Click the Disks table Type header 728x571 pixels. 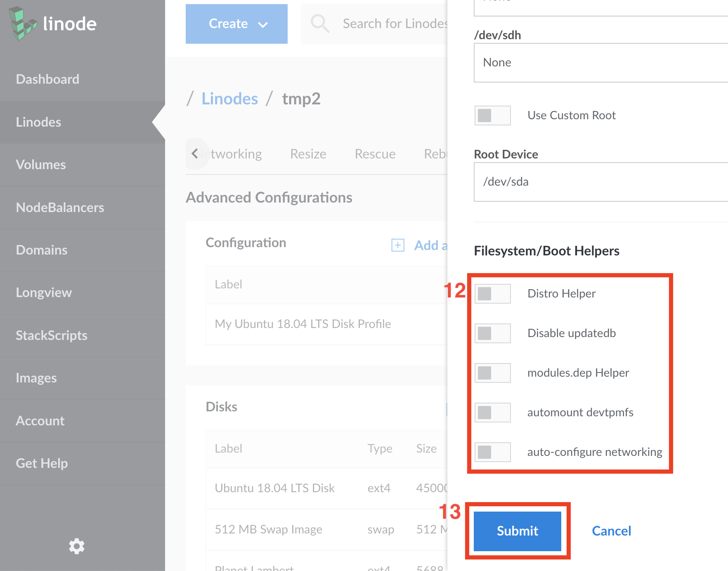[380, 448]
